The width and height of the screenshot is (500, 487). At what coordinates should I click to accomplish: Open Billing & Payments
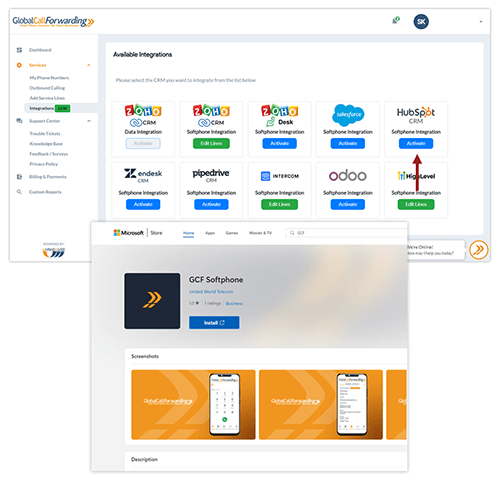coord(48,177)
